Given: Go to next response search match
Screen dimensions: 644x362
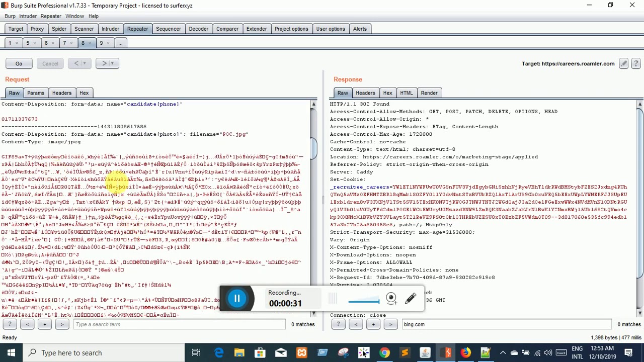Looking at the screenshot, I should tap(390, 324).
